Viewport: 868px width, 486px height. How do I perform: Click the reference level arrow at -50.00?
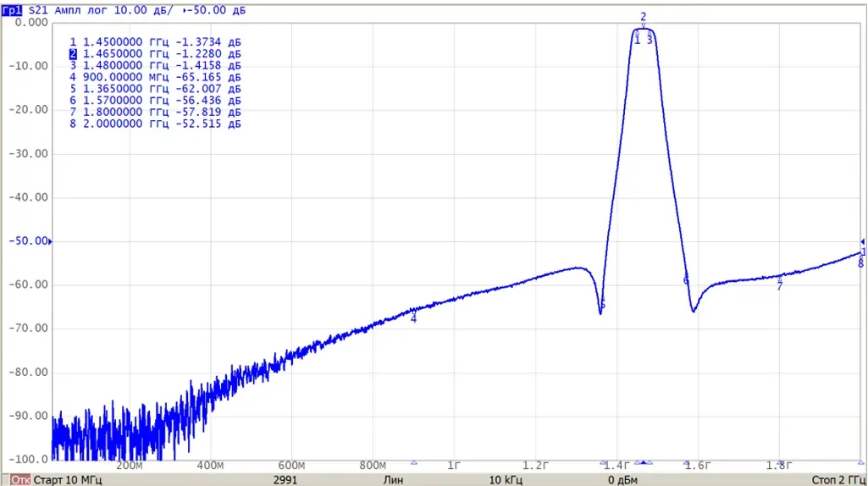click(x=50, y=241)
